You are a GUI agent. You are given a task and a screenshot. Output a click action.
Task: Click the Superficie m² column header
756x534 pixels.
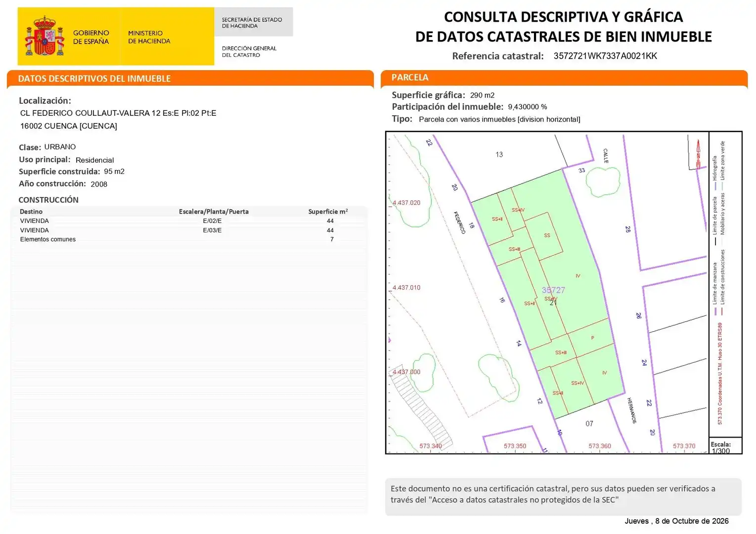[328, 212]
